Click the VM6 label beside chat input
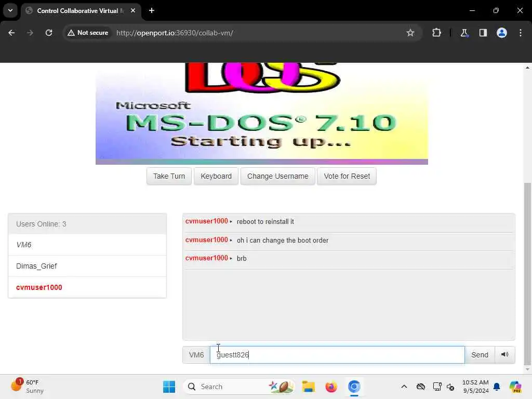Viewport: 532px width, 399px height. coord(196,355)
